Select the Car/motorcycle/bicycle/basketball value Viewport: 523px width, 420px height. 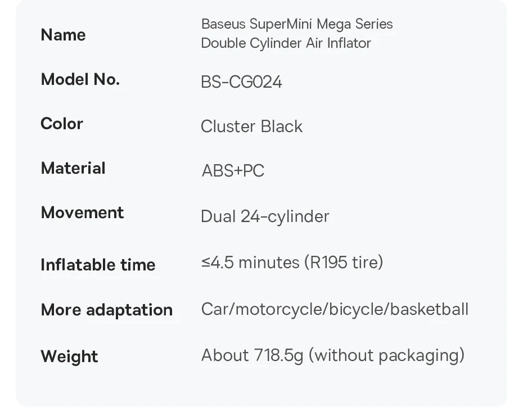coord(335,309)
